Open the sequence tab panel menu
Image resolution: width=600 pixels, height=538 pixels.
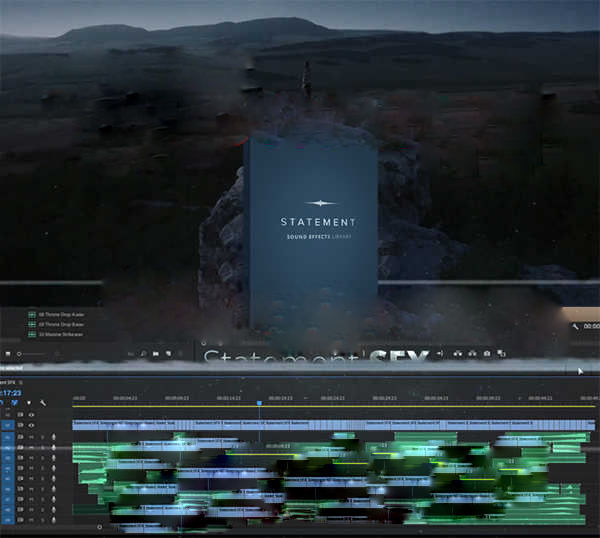click(21, 382)
